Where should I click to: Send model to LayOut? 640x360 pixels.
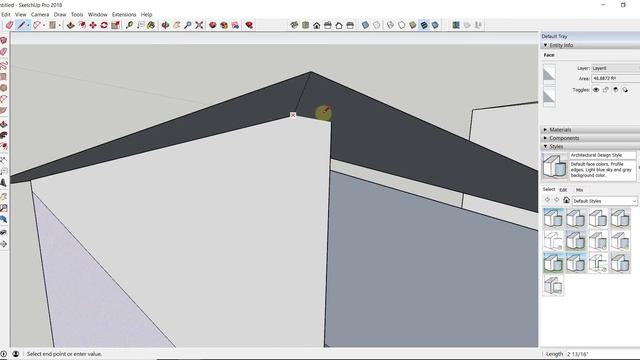pyautogui.click(x=235, y=25)
